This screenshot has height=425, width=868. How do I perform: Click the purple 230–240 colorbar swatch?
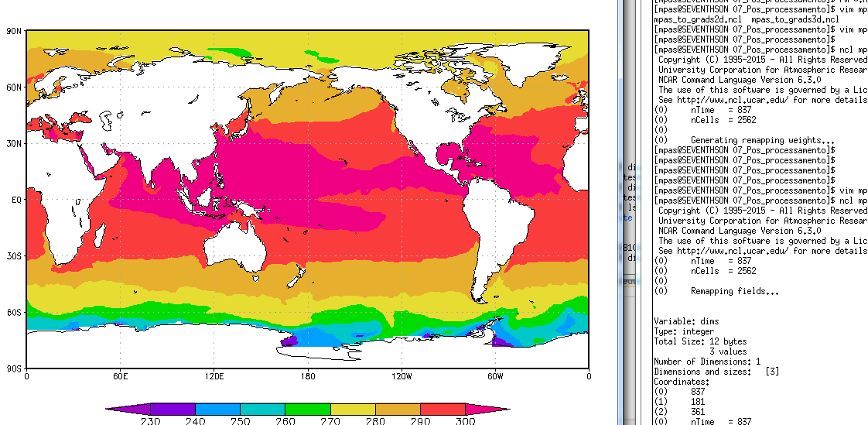click(x=173, y=408)
